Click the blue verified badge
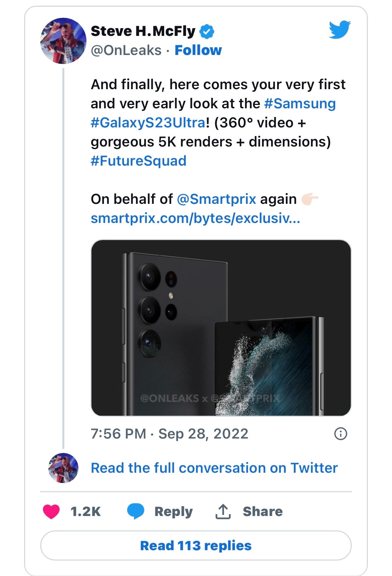392x576 pixels. point(207,32)
